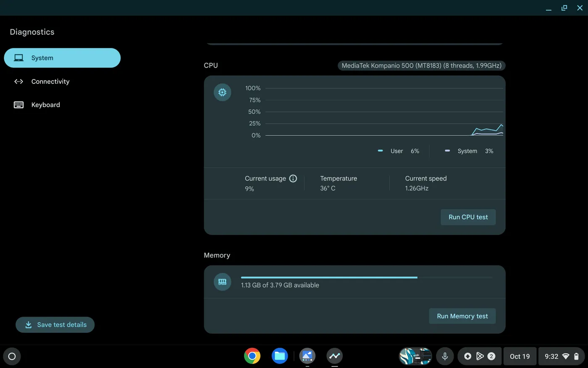The width and height of the screenshot is (588, 368).
Task: Open notification count badge 2
Action: click(491, 356)
